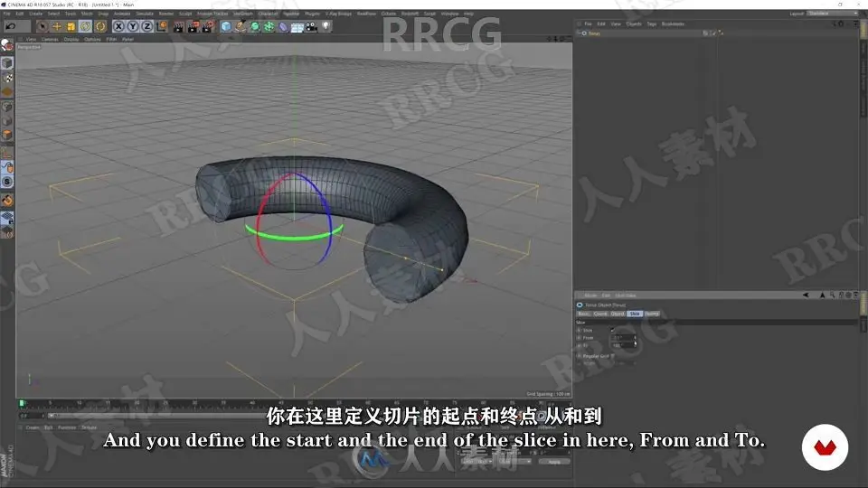Toggle the X axis lock
Screen dimensions: 868x488
click(x=118, y=26)
